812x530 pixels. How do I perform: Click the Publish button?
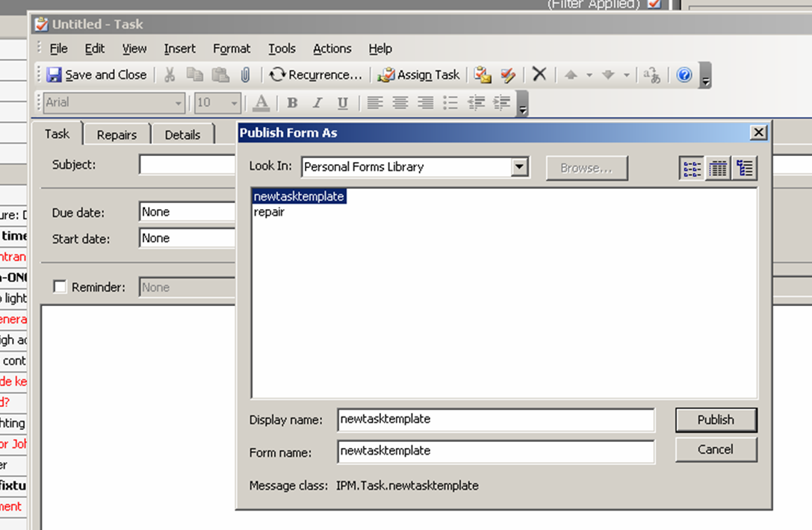point(715,420)
